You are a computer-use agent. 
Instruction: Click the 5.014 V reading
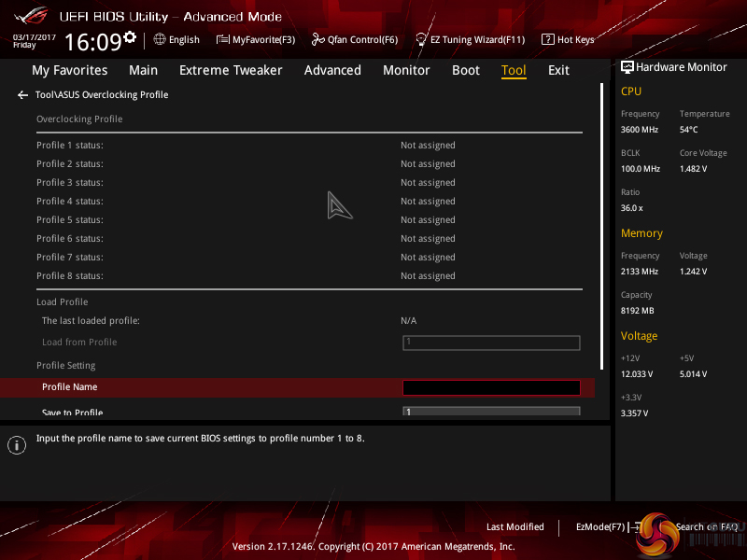[693, 374]
